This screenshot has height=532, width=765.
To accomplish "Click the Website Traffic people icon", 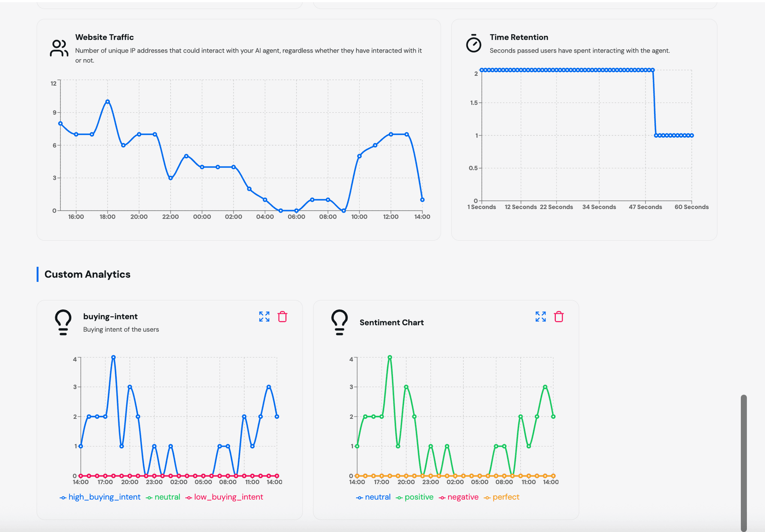I will click(58, 49).
